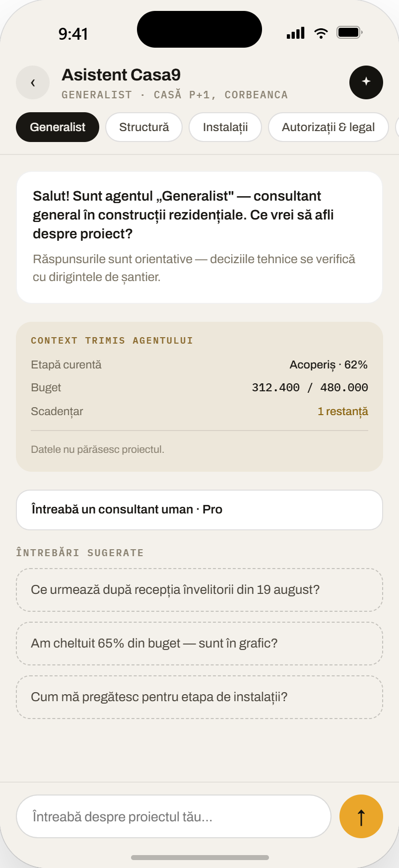Tap the back chevron button
Viewport: 399px width, 868px height.
click(33, 82)
